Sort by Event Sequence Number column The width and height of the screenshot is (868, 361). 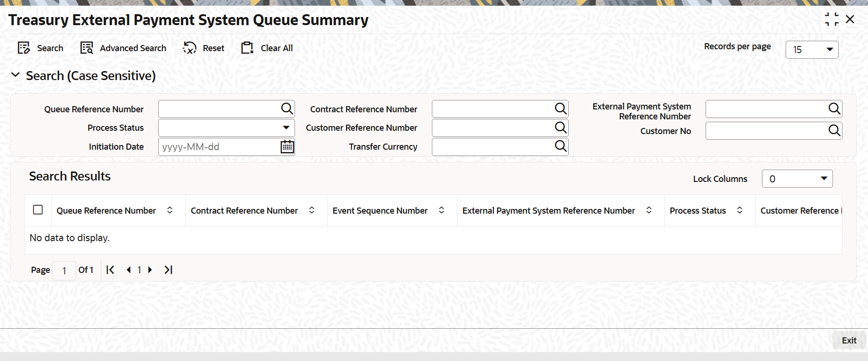(x=441, y=210)
